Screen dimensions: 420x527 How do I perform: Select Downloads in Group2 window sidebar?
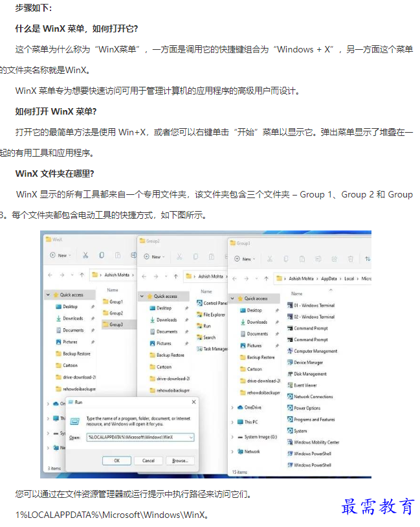click(163, 320)
